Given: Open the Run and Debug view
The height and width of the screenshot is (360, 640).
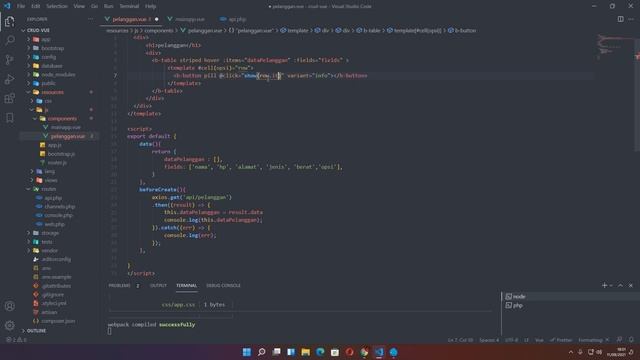Looking at the screenshot, I should [x=9, y=79].
